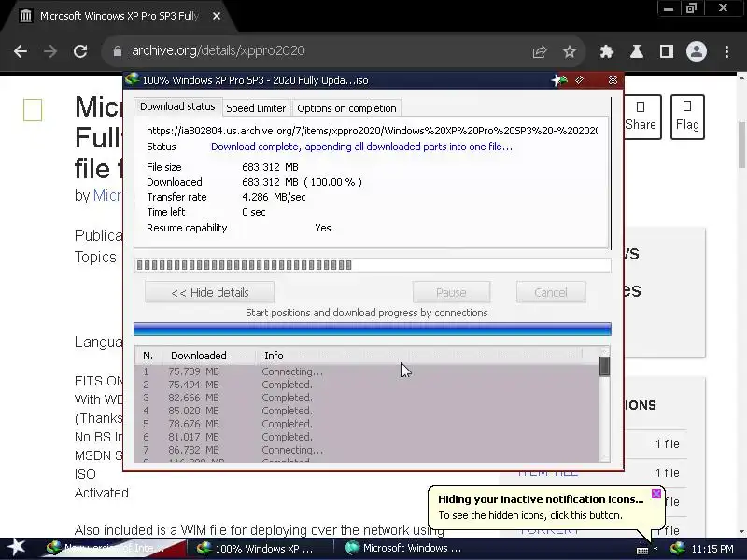Select connection row 7 with 86.782 MB
Viewport: 747px width, 560px height.
(367, 450)
